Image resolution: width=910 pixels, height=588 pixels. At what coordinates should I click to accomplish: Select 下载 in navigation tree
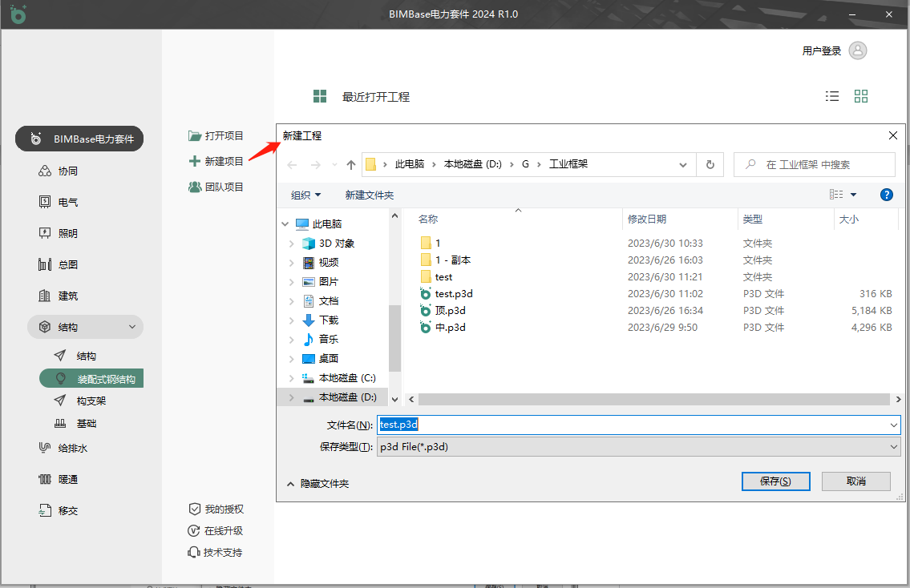(x=329, y=320)
